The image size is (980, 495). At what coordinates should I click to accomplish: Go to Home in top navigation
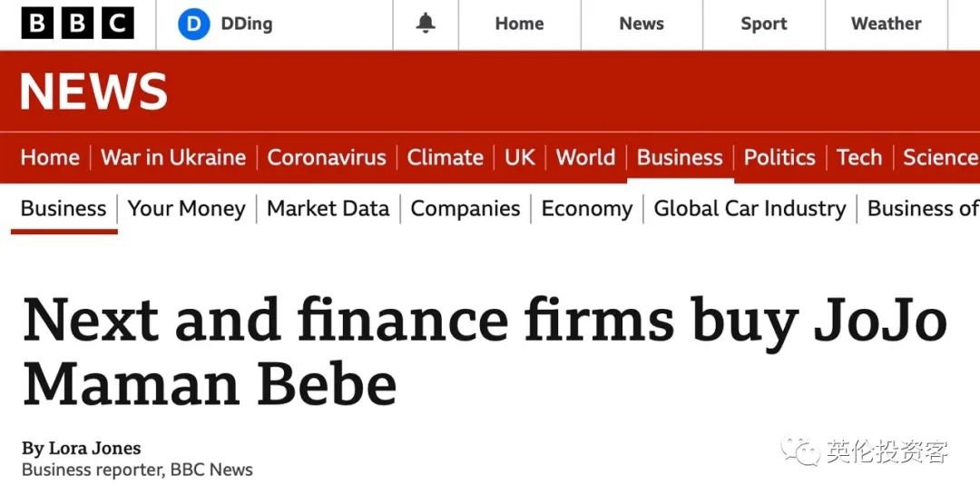coord(519,25)
